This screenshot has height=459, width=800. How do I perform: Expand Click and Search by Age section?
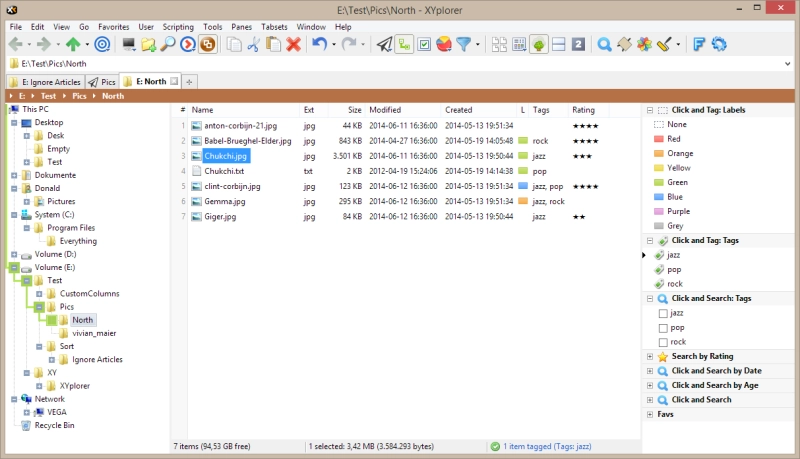pos(650,386)
